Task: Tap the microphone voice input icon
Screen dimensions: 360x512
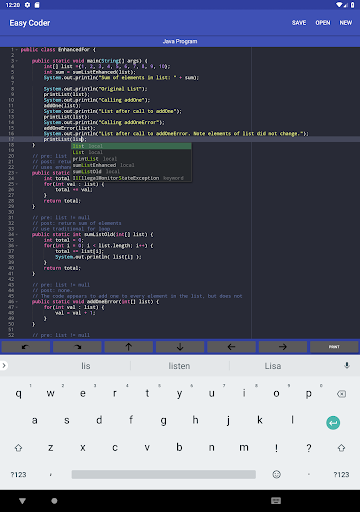Action: 347,365
